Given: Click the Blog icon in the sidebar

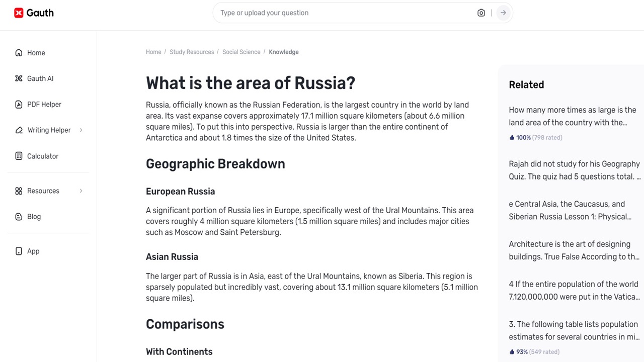Looking at the screenshot, I should coord(18,216).
